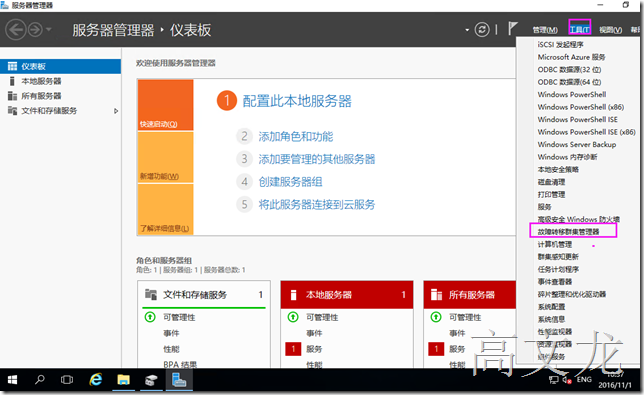Click the 本地服务器 icon in sidebar
The height and width of the screenshot is (395, 644).
12,81
